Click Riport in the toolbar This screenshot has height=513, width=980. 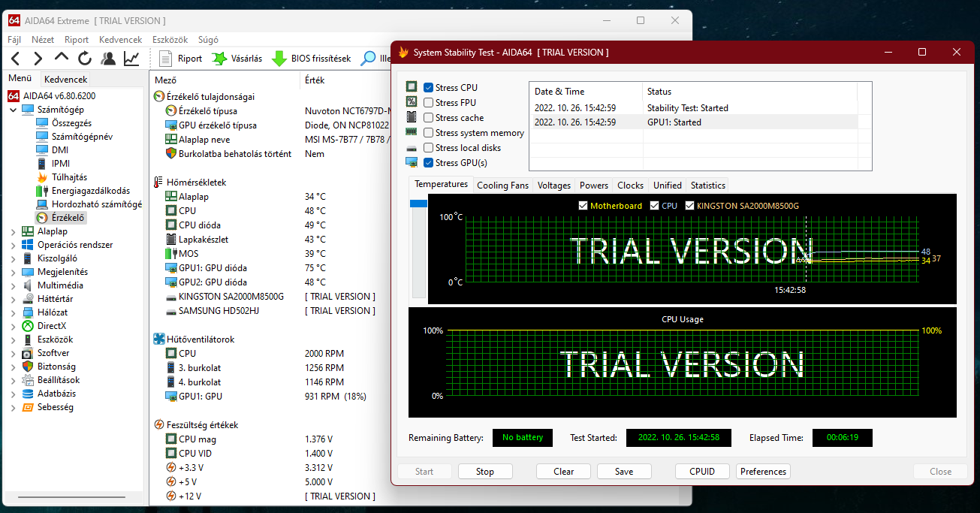(181, 58)
